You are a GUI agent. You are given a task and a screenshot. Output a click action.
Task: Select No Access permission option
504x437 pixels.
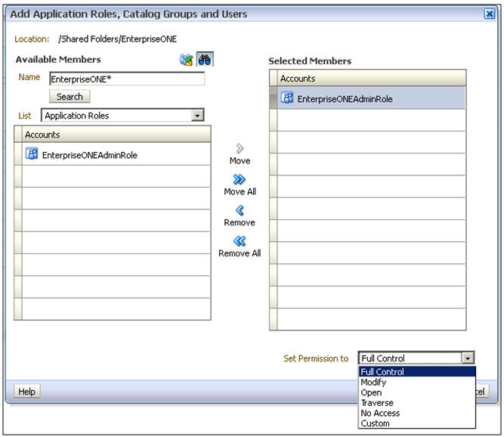click(x=417, y=413)
